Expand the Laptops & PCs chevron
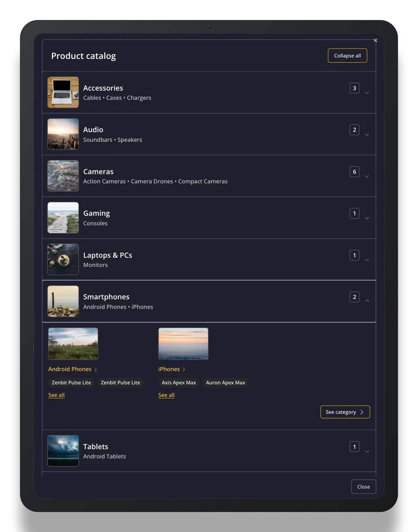Viewport: 418px width, 532px height. (367, 260)
